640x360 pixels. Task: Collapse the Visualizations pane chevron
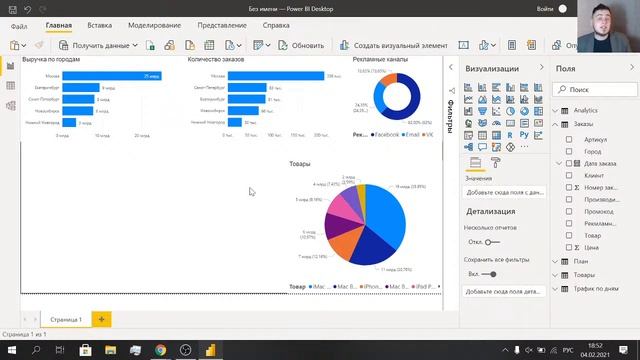click(x=542, y=67)
